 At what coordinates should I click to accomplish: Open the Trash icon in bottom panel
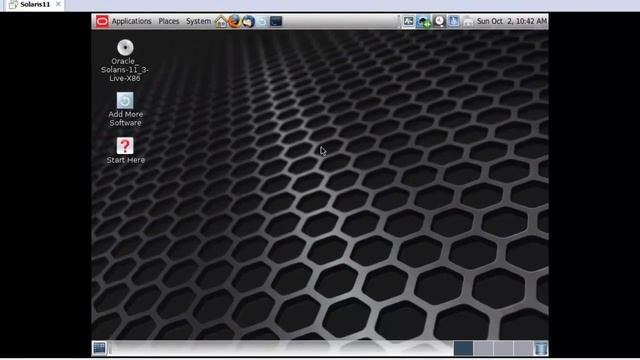click(x=541, y=348)
